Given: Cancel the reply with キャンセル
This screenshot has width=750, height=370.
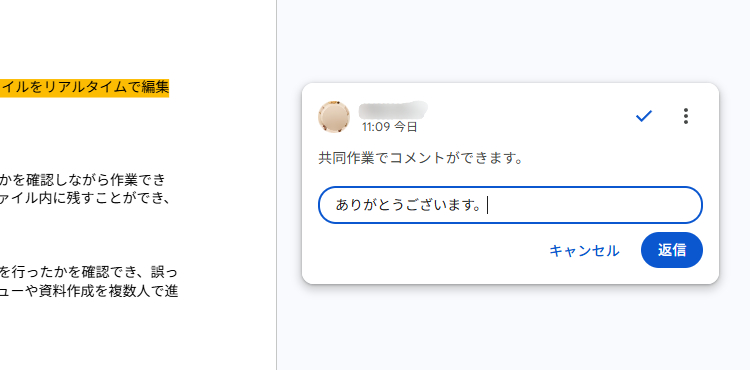Looking at the screenshot, I should (584, 250).
